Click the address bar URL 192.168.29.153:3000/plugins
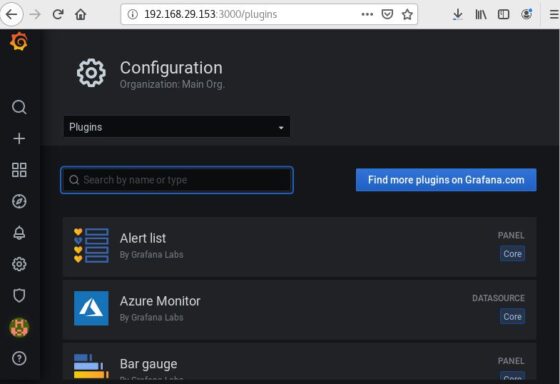This screenshot has width=560, height=384. click(210, 14)
